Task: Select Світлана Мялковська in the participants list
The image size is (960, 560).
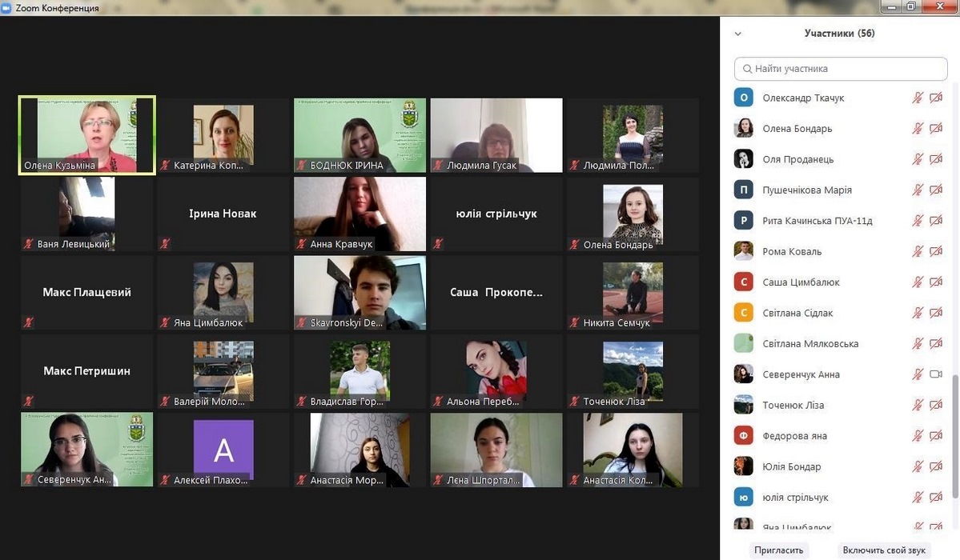Action: pyautogui.click(x=810, y=344)
